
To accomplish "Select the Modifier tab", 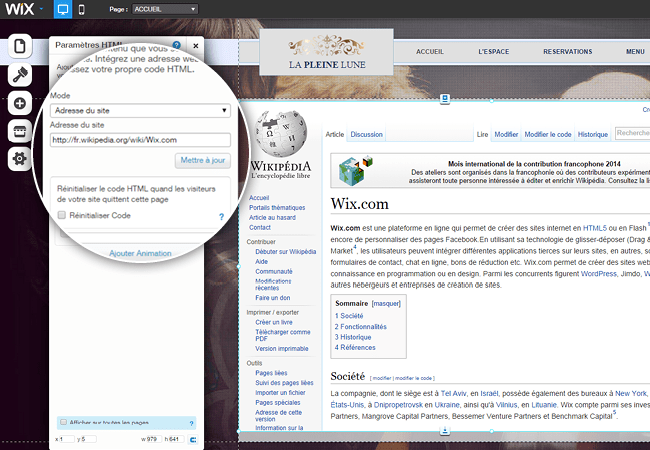I will tap(506, 134).
